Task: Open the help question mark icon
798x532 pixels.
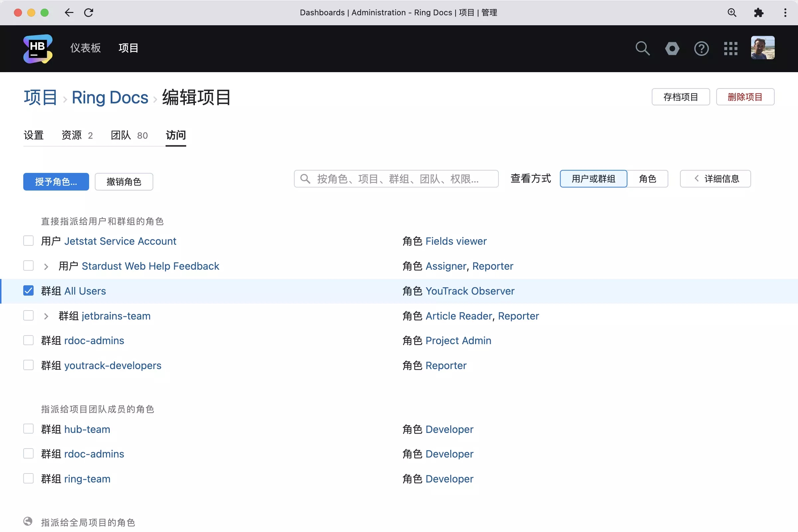Action: (x=702, y=49)
